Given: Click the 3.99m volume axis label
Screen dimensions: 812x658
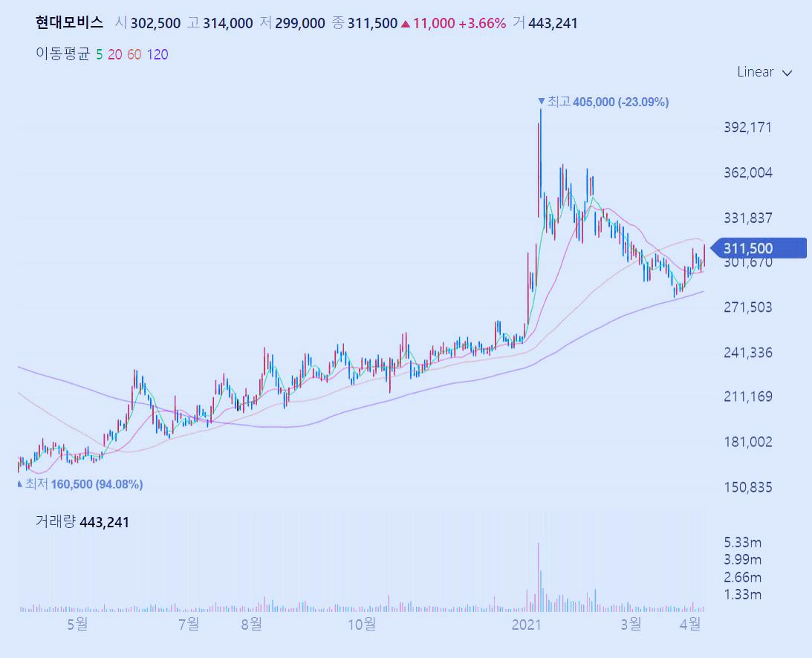Looking at the screenshot, I should 743,560.
